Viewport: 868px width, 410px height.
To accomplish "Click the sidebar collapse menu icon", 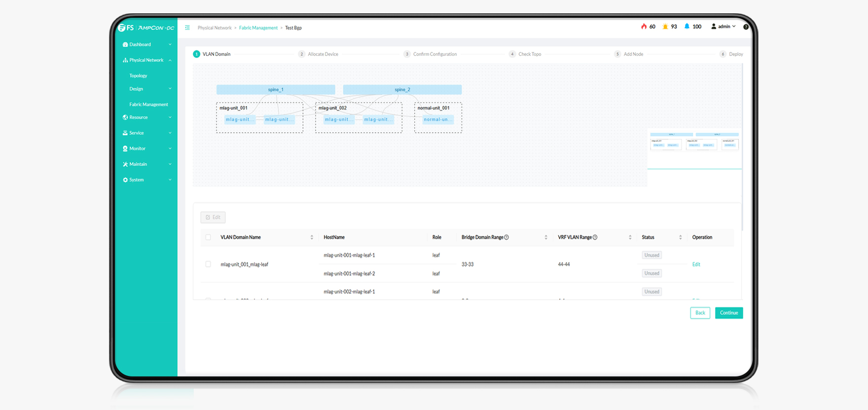I will point(187,28).
